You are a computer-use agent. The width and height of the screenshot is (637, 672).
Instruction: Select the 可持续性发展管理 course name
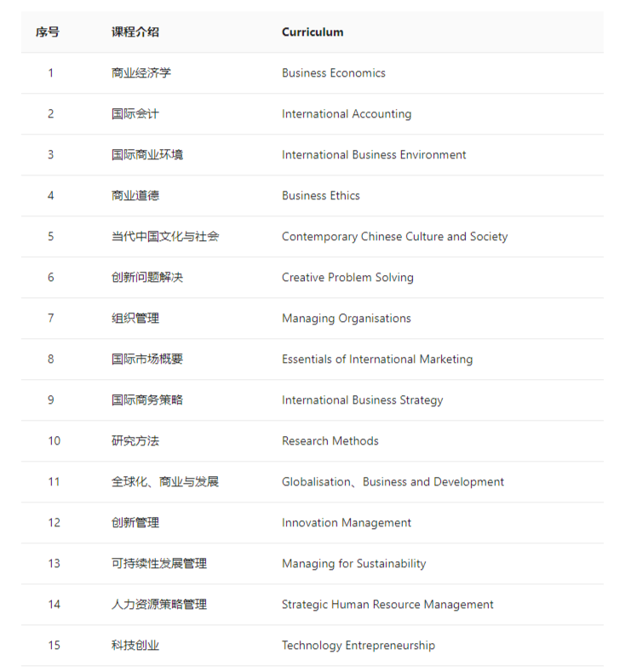tap(158, 564)
